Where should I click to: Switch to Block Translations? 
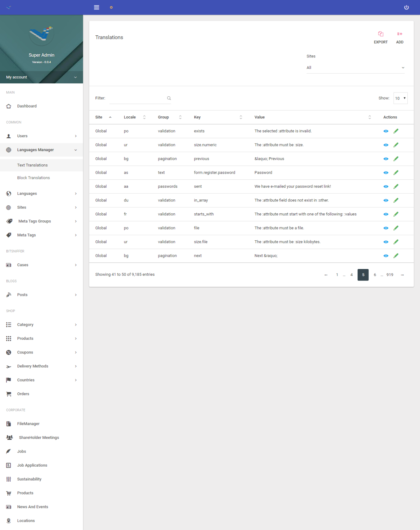[33, 178]
